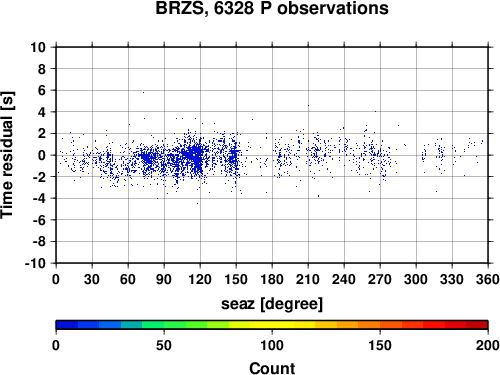
Task: Click the teal segment of the colorbar
Action: click(x=132, y=325)
